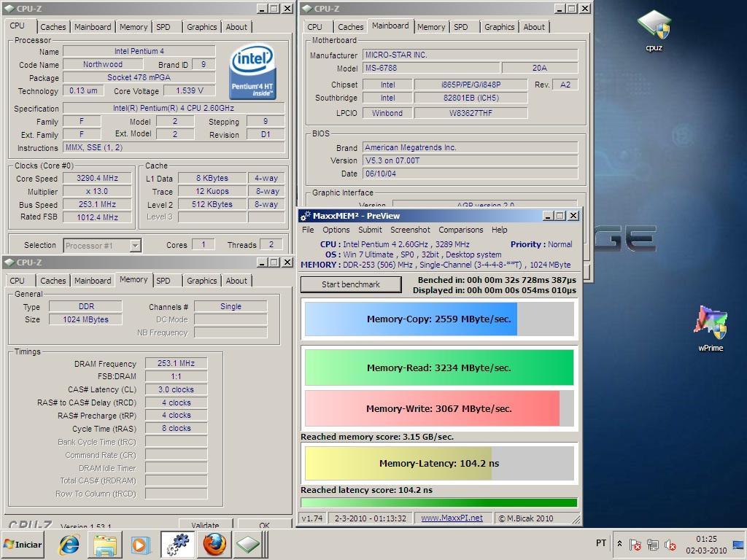Screen dimensions: 747x560
Task: Open MaxxMEM Options menu
Action: click(x=336, y=230)
